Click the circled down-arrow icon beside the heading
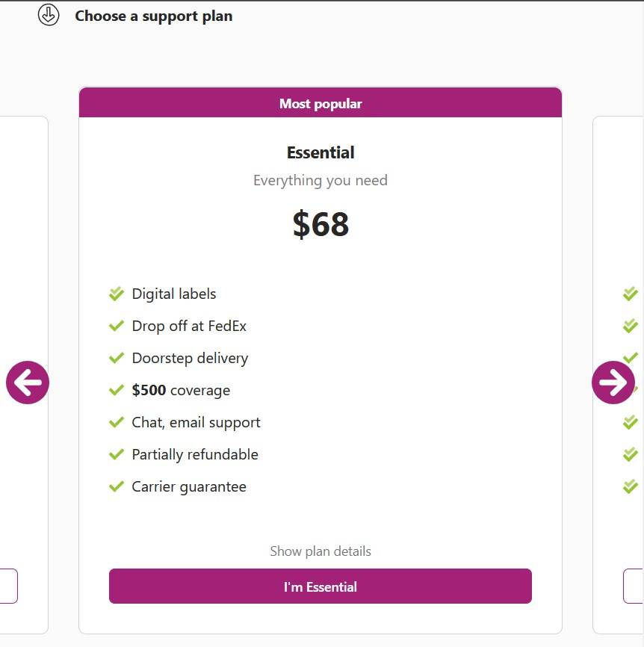The height and width of the screenshot is (647, 644). click(49, 15)
